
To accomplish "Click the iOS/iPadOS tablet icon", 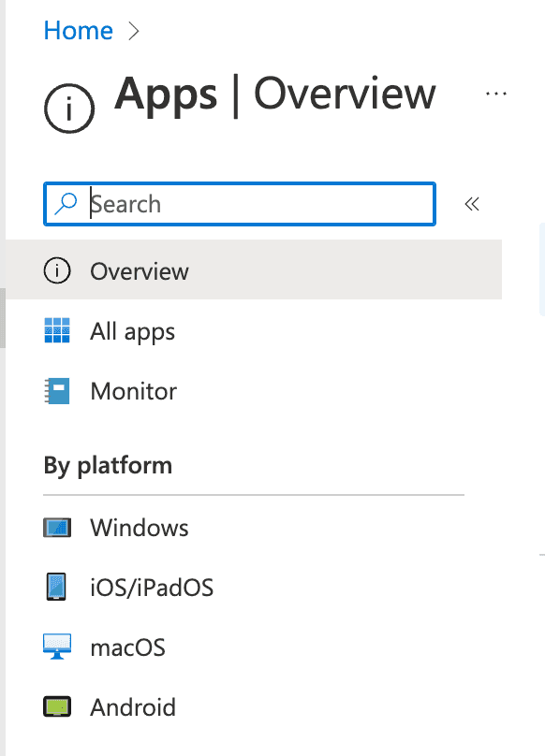I will pyautogui.click(x=56, y=587).
